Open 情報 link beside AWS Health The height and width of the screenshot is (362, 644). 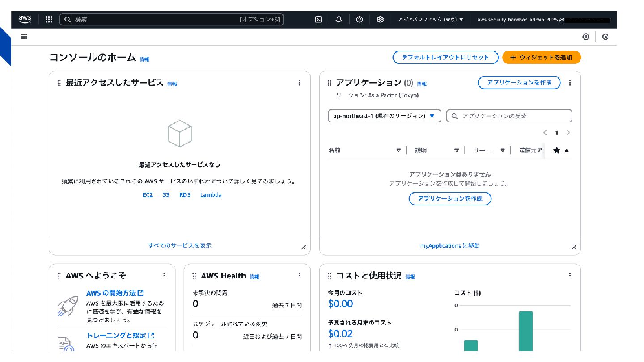(254, 277)
